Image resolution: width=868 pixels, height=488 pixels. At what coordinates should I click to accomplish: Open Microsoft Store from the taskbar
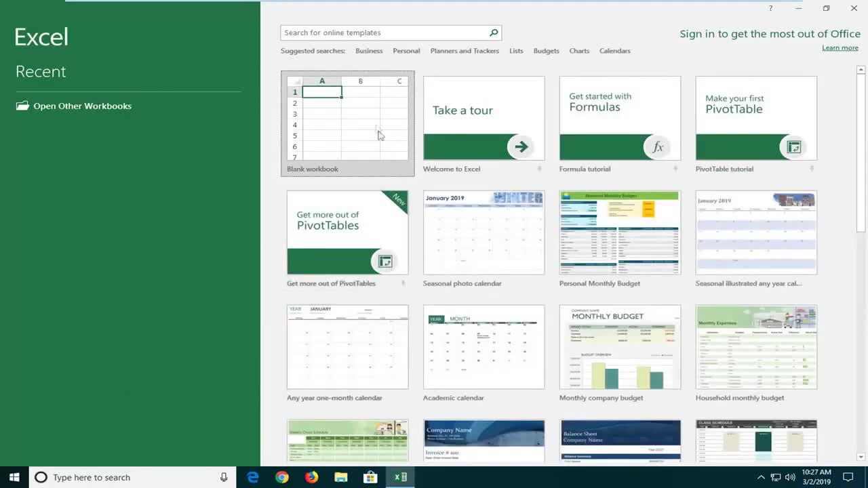pyautogui.click(x=370, y=477)
